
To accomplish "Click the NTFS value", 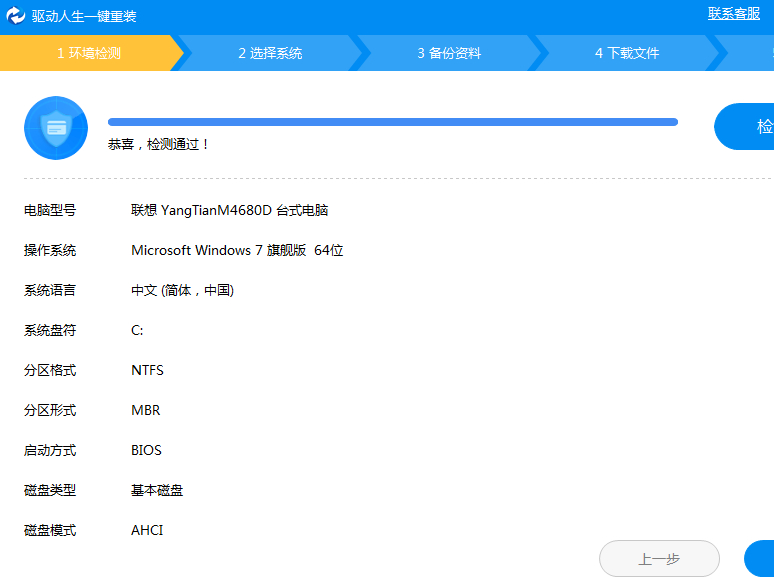I will [x=147, y=370].
